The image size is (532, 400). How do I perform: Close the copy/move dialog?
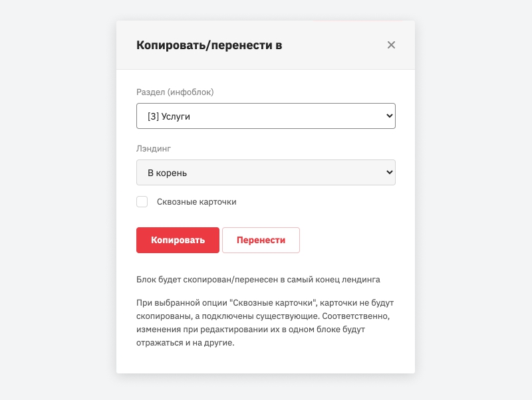click(x=391, y=45)
